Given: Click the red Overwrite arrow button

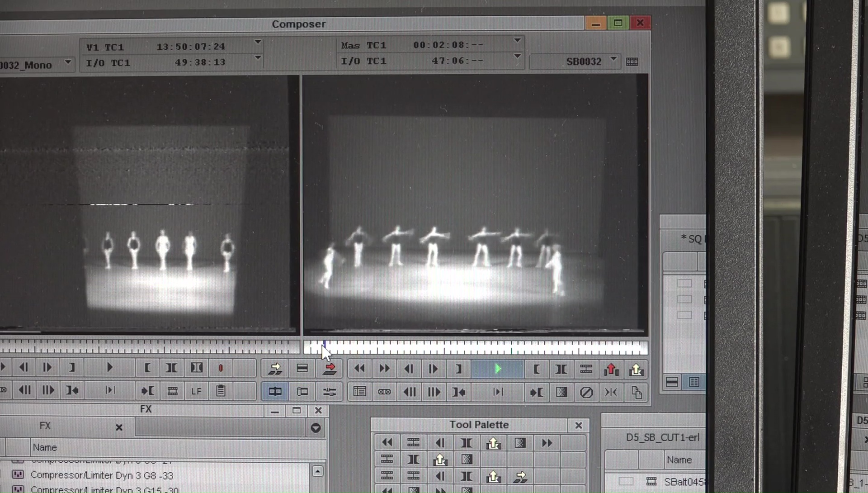Looking at the screenshot, I should click(x=330, y=369).
